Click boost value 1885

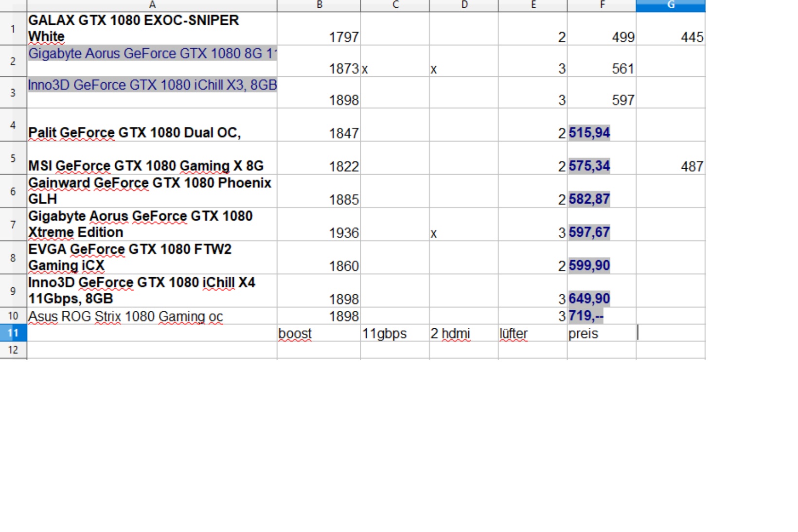[343, 199]
